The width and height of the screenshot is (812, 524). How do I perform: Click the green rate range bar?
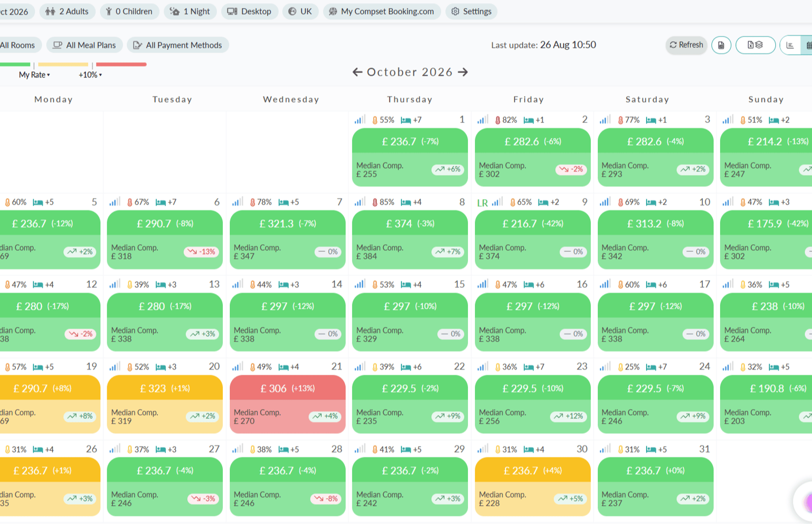tap(15, 64)
